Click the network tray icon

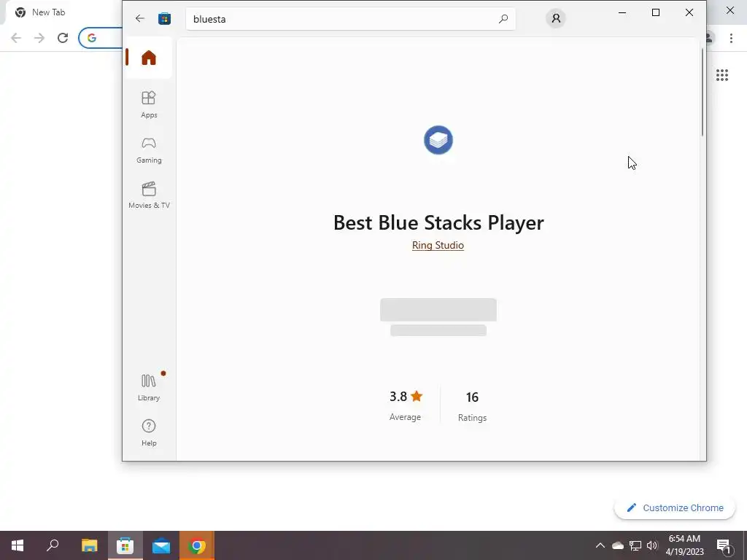point(635,545)
